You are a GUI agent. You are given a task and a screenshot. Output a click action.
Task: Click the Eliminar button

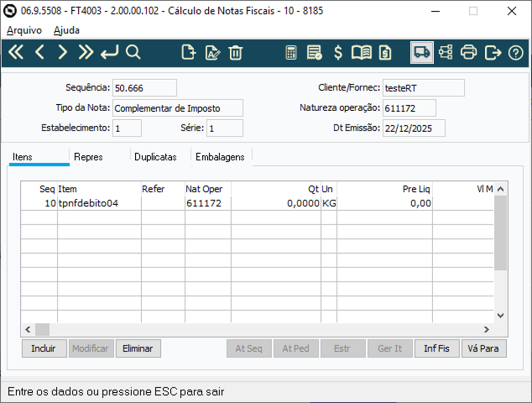click(138, 348)
